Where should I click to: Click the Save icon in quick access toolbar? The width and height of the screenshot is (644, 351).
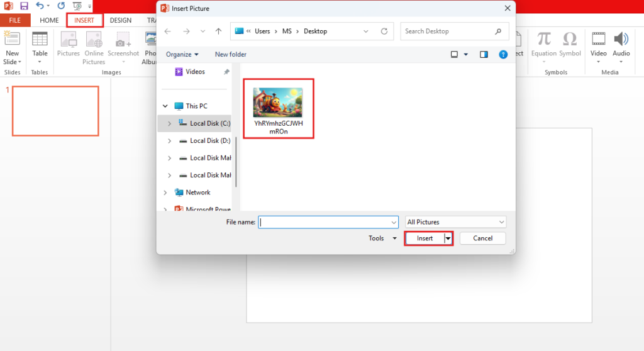[x=25, y=6]
